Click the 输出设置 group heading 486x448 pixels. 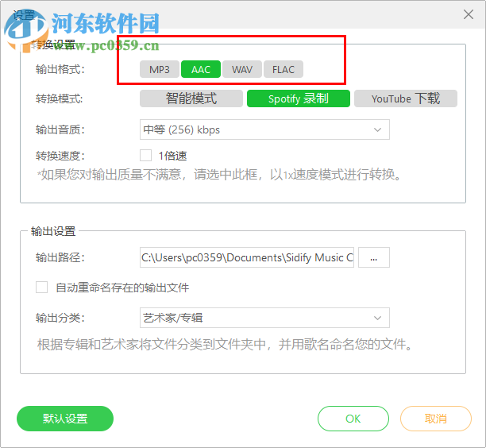tap(53, 231)
